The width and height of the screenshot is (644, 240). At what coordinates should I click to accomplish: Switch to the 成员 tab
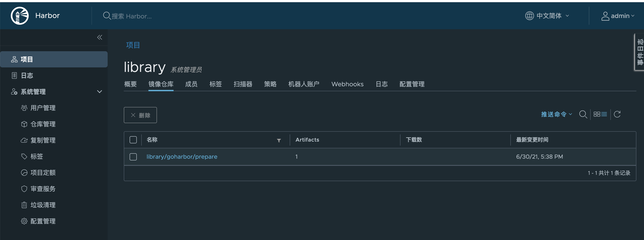(191, 84)
